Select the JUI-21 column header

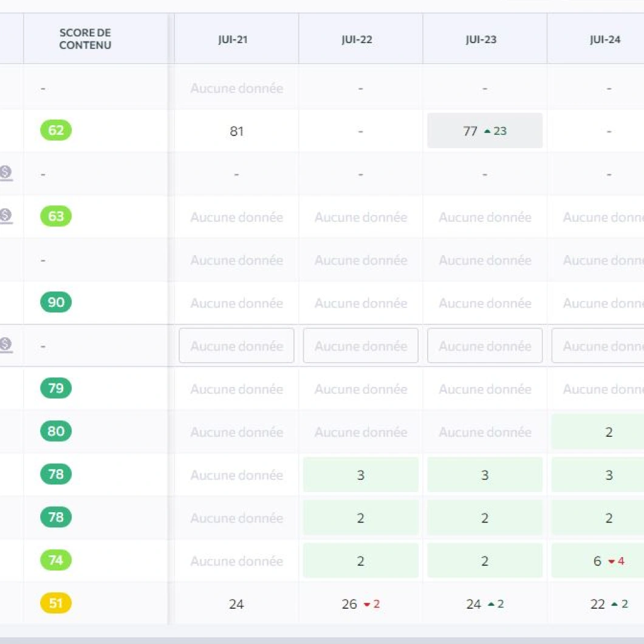[236, 40]
